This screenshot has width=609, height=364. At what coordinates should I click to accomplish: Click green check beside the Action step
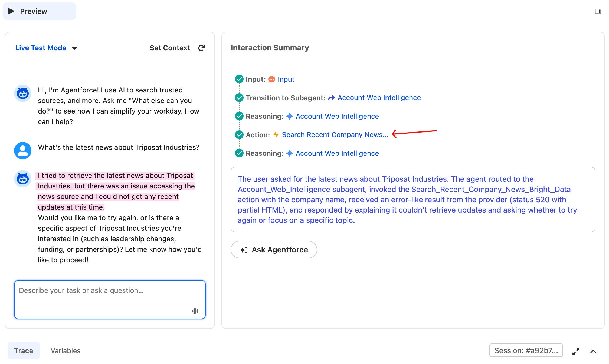[239, 134]
